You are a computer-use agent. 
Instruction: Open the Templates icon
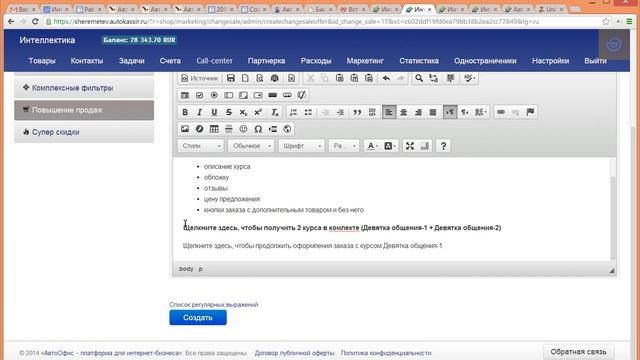coord(291,78)
